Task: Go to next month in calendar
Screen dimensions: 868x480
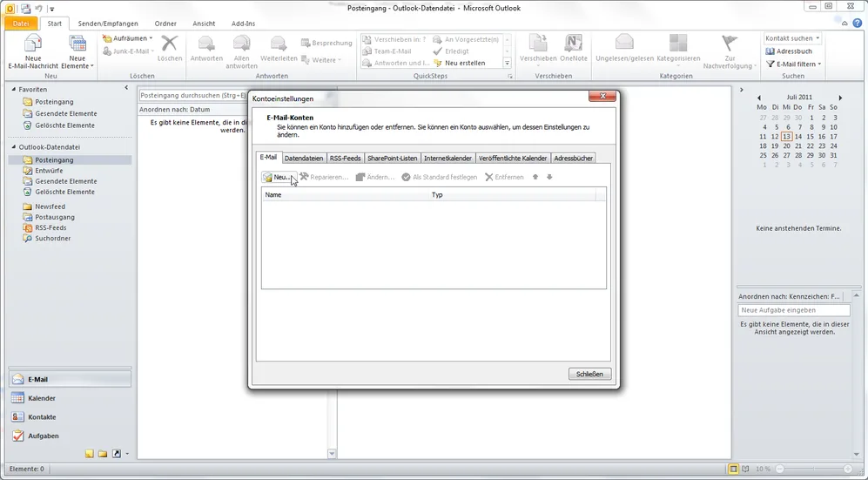Action: (840, 98)
